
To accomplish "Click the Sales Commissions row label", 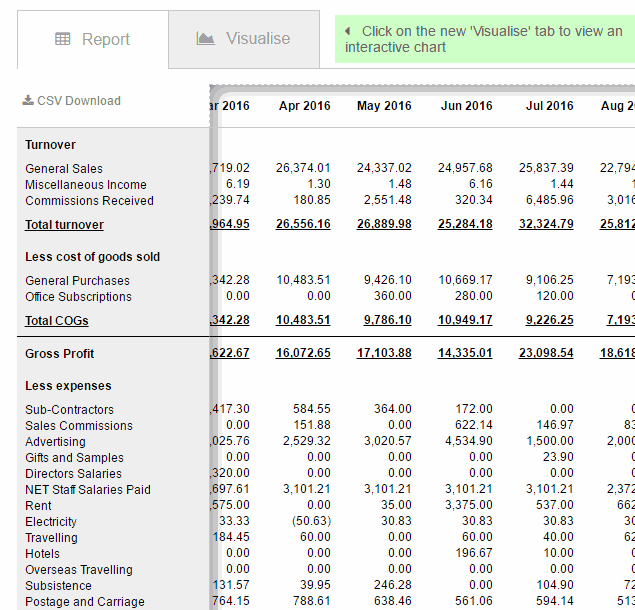I will 79,426.
